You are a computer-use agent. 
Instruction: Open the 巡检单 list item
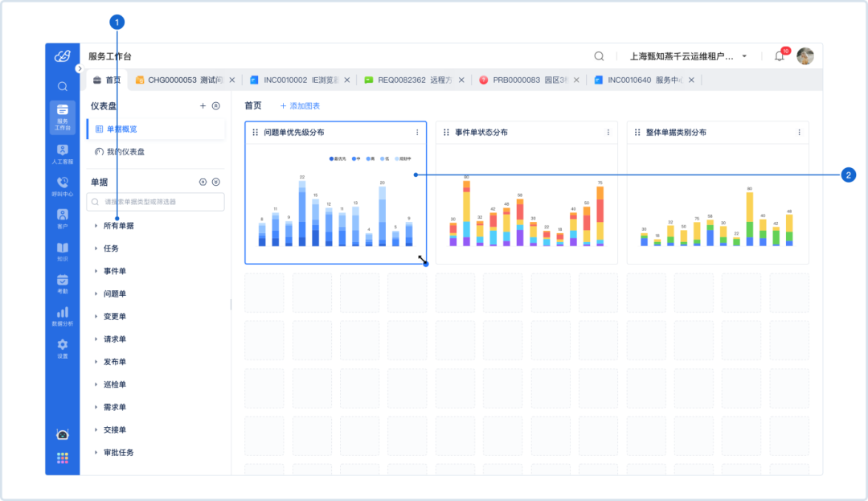coord(115,384)
